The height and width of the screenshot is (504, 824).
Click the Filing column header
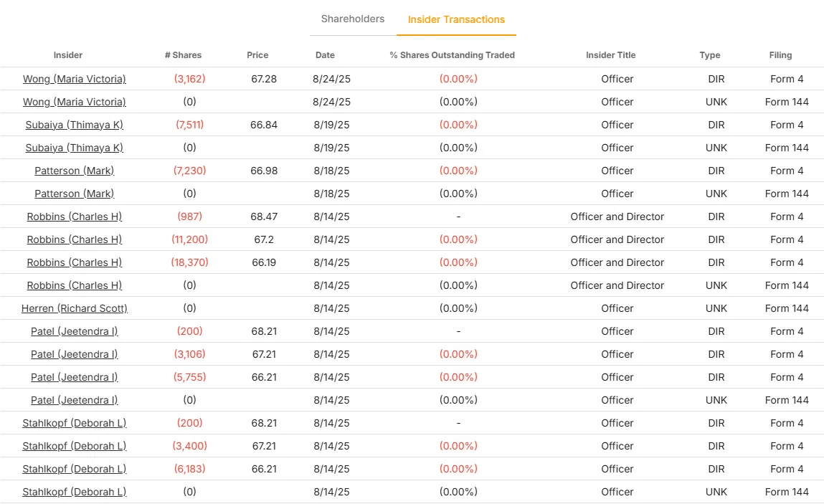click(x=780, y=54)
